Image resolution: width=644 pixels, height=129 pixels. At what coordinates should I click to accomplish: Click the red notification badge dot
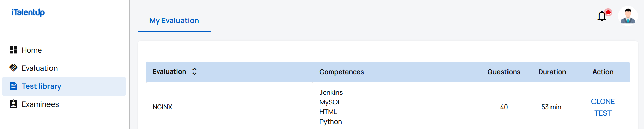point(608,12)
